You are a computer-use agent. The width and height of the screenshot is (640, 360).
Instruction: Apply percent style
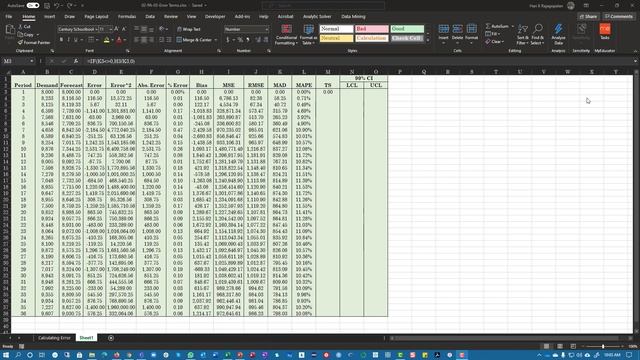(x=240, y=40)
